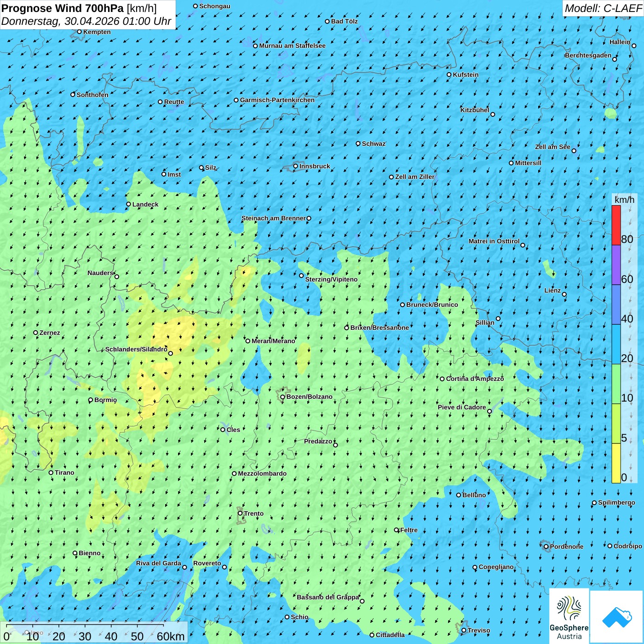644x644 pixels.
Task: Click the GeoSphere Austria logo
Action: coord(569,616)
